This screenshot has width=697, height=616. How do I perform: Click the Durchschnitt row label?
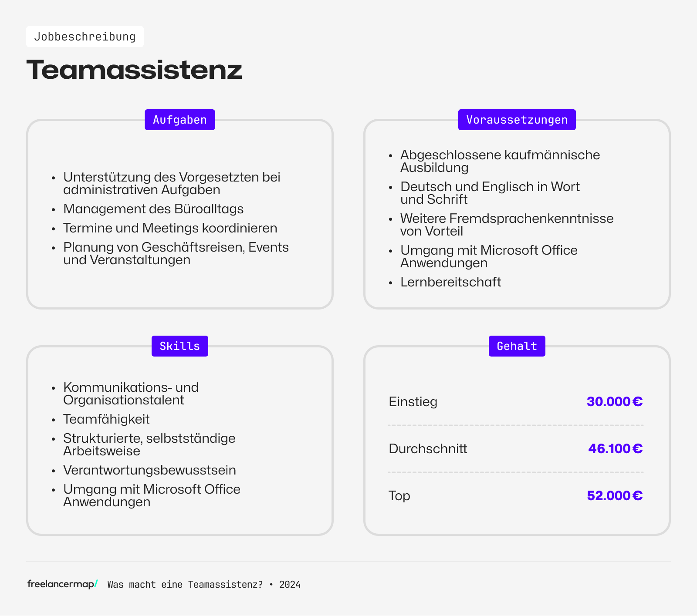coord(428,448)
